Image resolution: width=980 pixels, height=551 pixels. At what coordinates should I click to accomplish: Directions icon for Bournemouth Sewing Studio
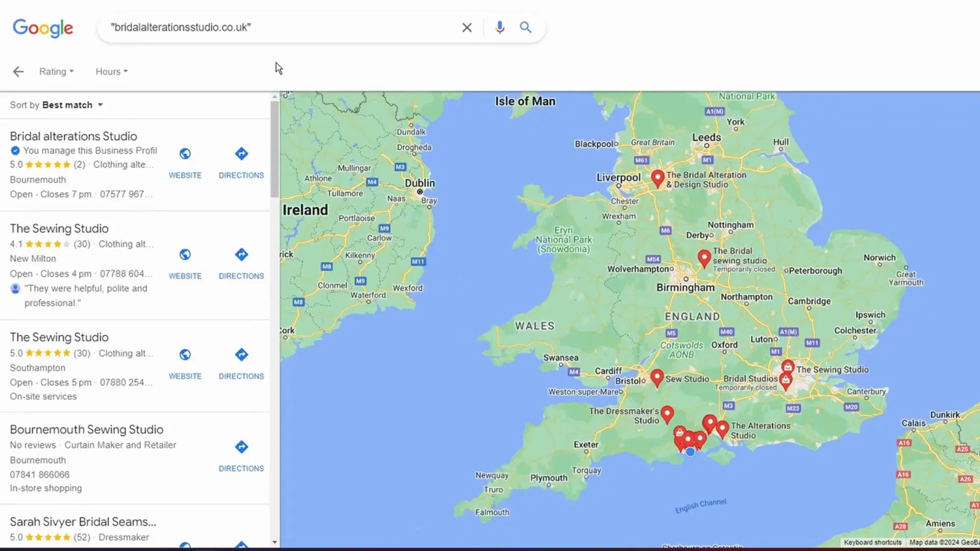[x=241, y=447]
